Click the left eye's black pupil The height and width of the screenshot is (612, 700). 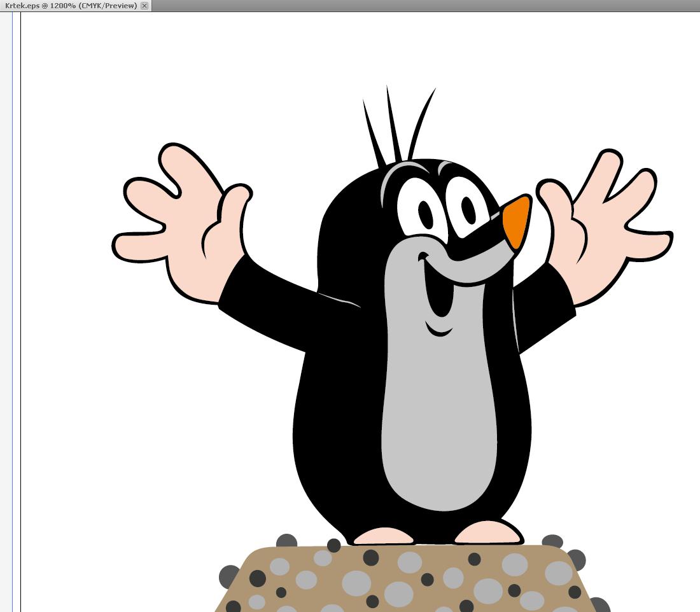click(426, 215)
